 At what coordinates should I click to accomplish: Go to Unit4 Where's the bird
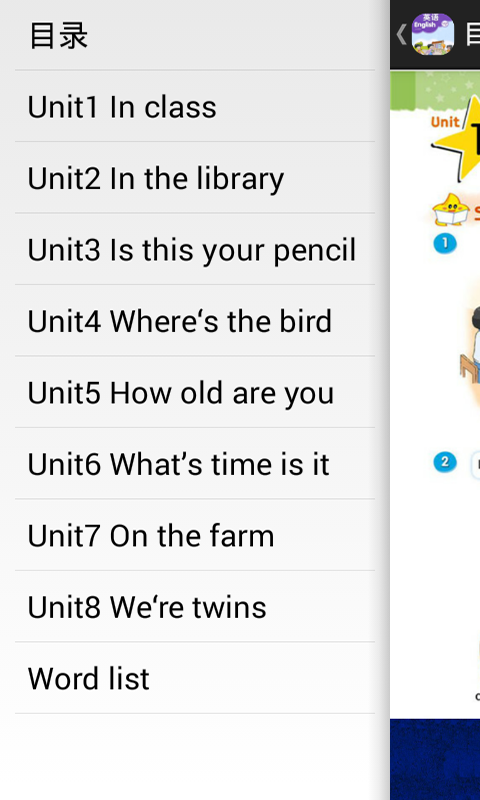(195, 321)
